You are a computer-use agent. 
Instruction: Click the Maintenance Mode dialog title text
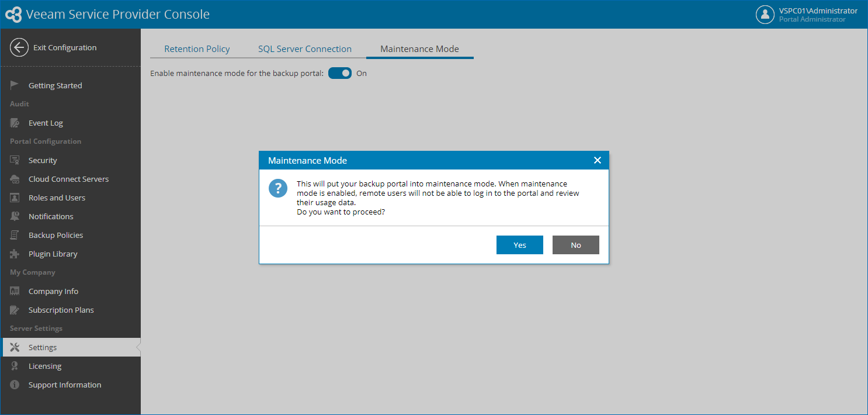tap(307, 160)
